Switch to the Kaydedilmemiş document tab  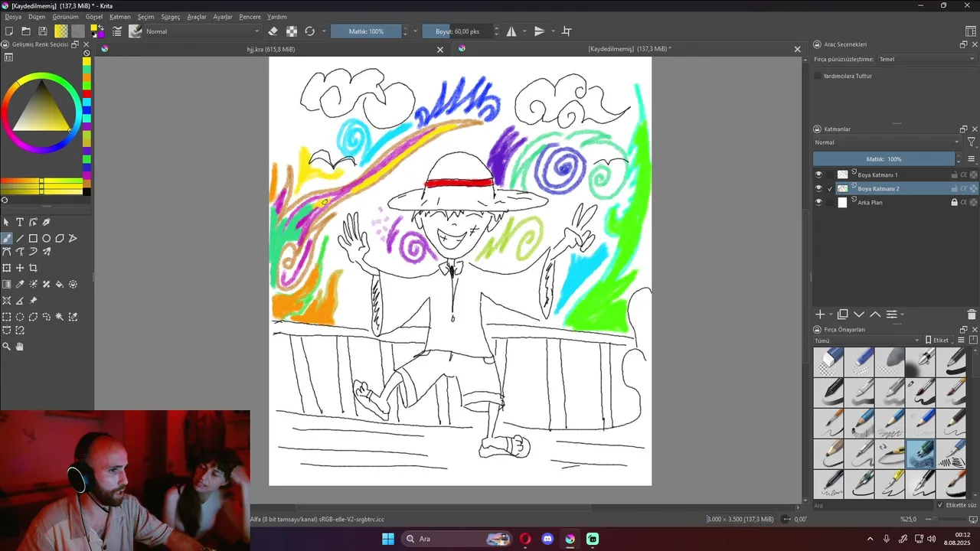(629, 49)
